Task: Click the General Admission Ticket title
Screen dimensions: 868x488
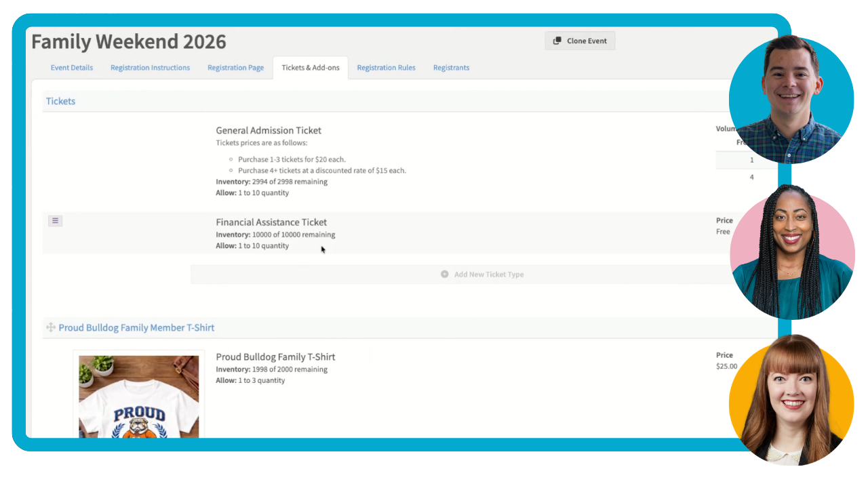Action: [269, 130]
